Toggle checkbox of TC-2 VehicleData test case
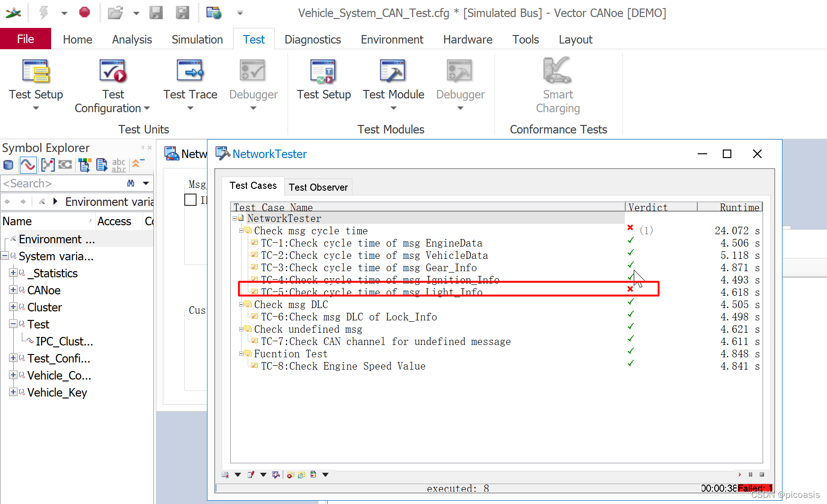 point(254,255)
